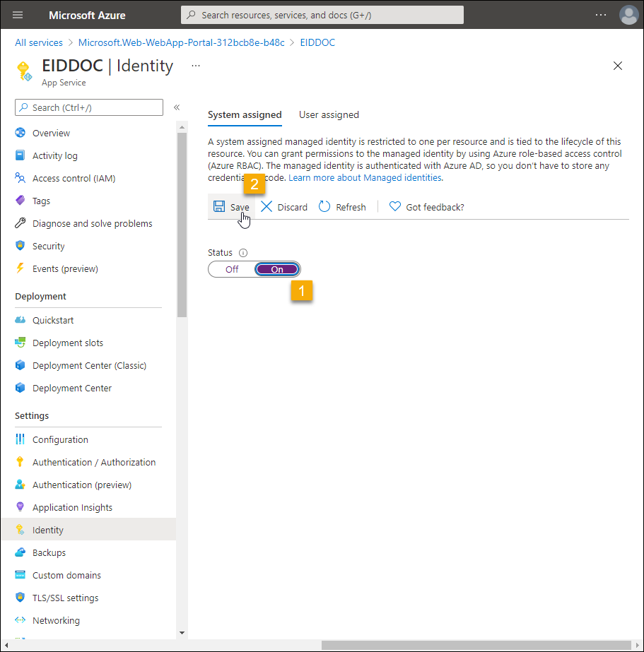Click the Refresh circular arrow icon
Image resolution: width=644 pixels, height=652 pixels.
pyautogui.click(x=324, y=206)
